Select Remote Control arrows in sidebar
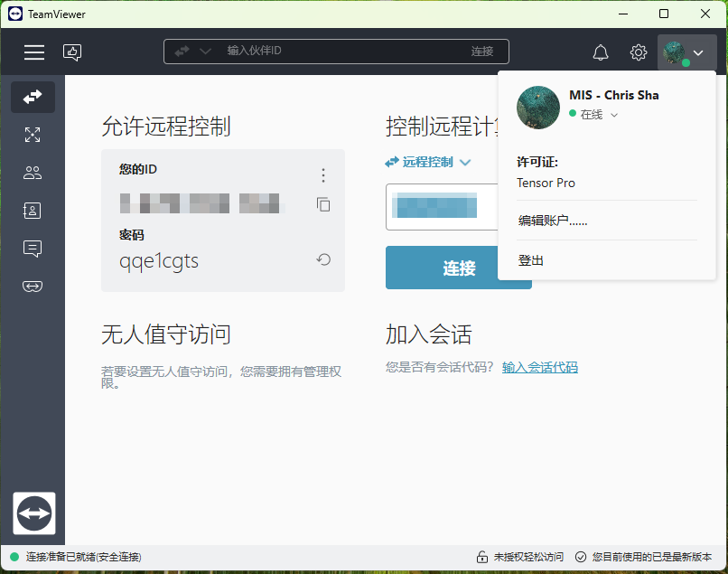The image size is (728, 574). 33,97
